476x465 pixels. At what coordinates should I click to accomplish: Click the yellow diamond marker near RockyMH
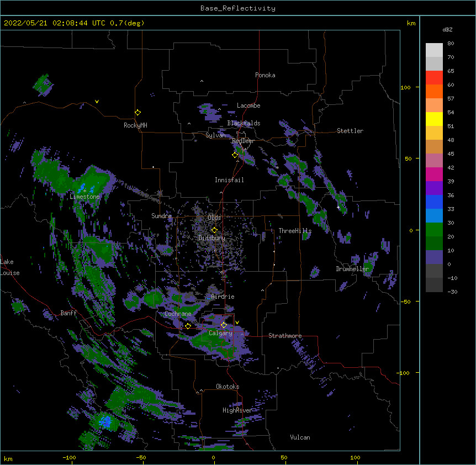tap(138, 113)
